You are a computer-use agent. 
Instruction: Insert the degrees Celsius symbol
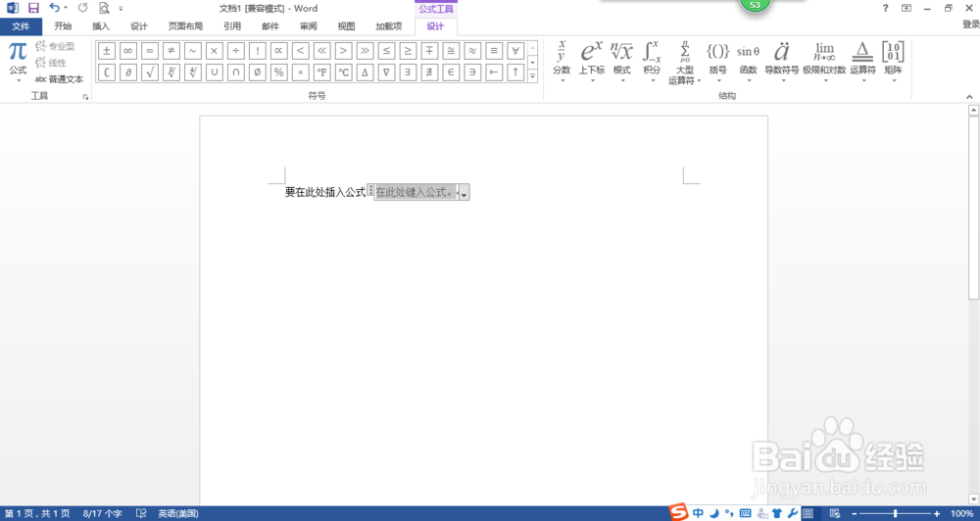coord(343,72)
